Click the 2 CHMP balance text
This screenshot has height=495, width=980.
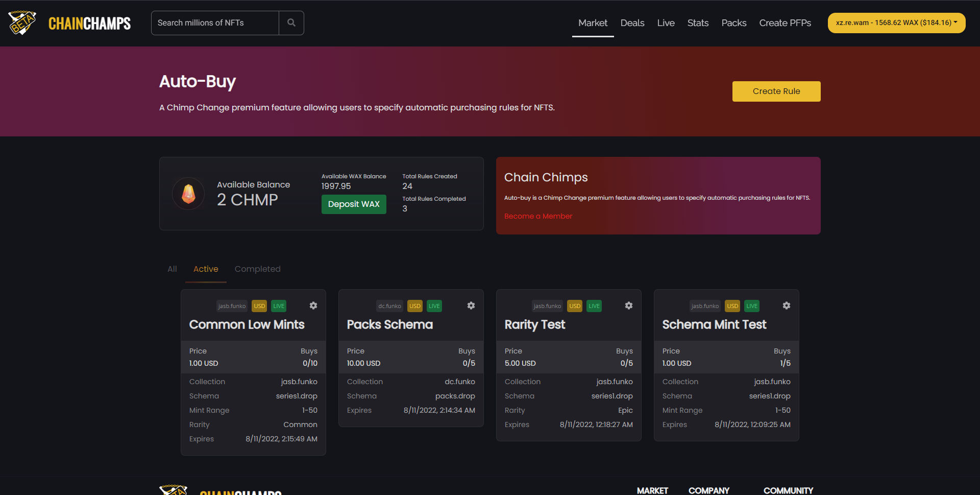247,200
